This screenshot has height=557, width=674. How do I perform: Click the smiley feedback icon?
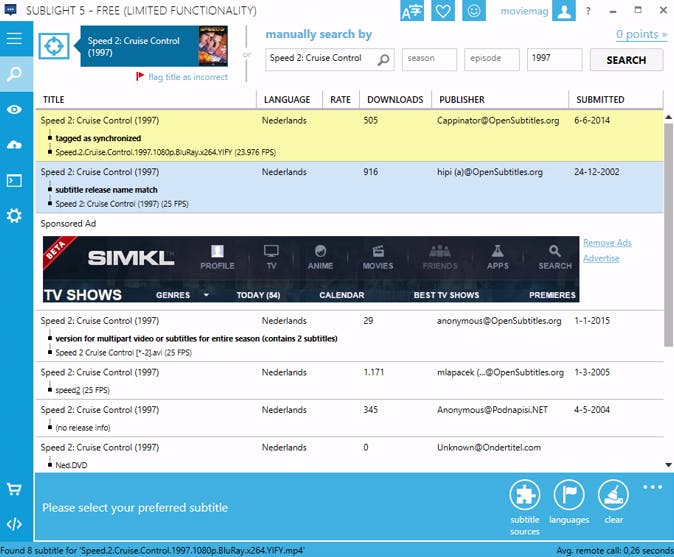(474, 11)
